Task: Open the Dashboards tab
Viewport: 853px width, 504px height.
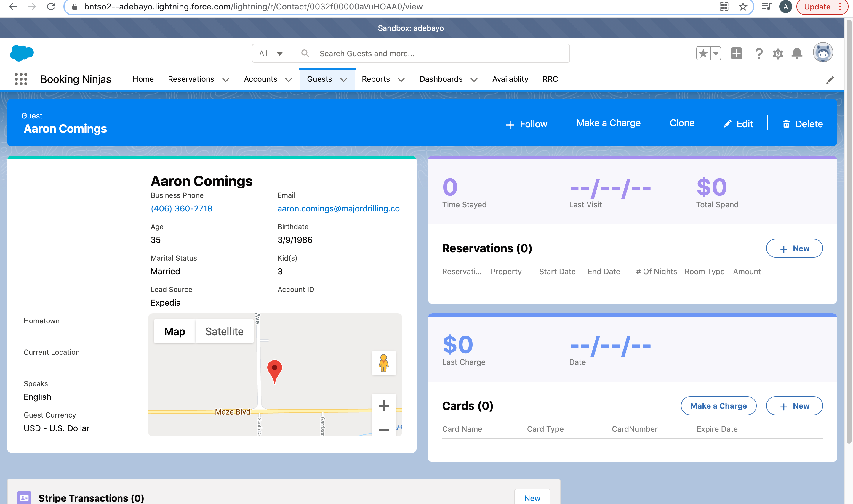Action: pos(441,79)
